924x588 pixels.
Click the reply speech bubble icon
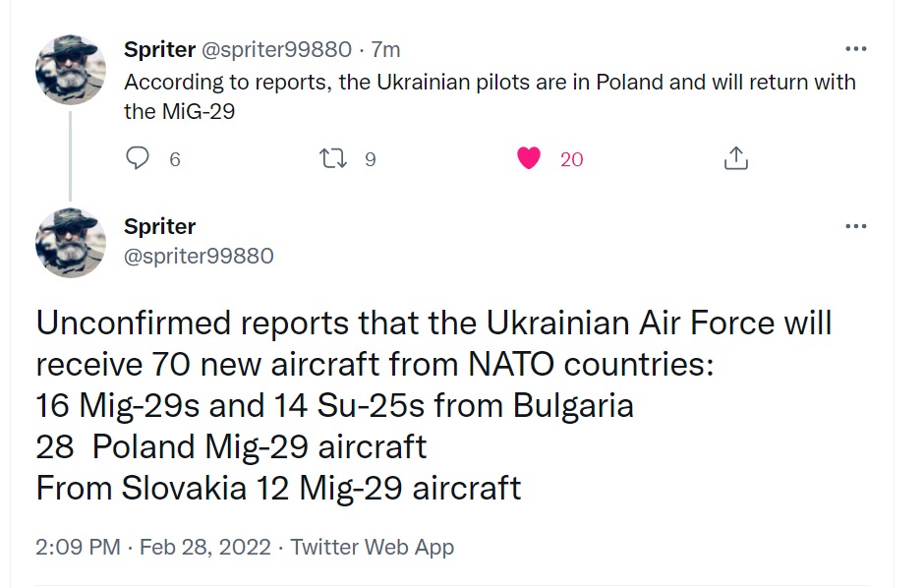point(140,158)
